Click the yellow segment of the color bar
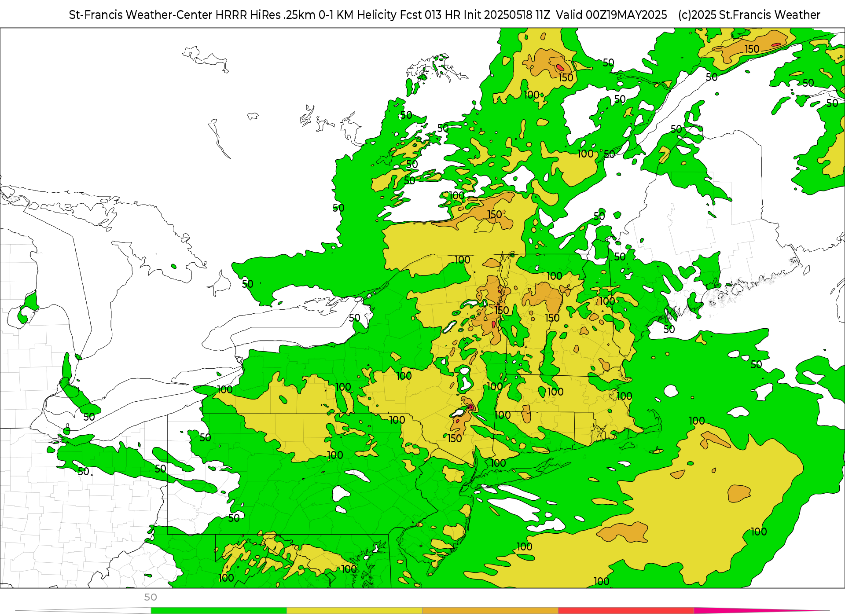The height and width of the screenshot is (616, 845). (x=355, y=611)
